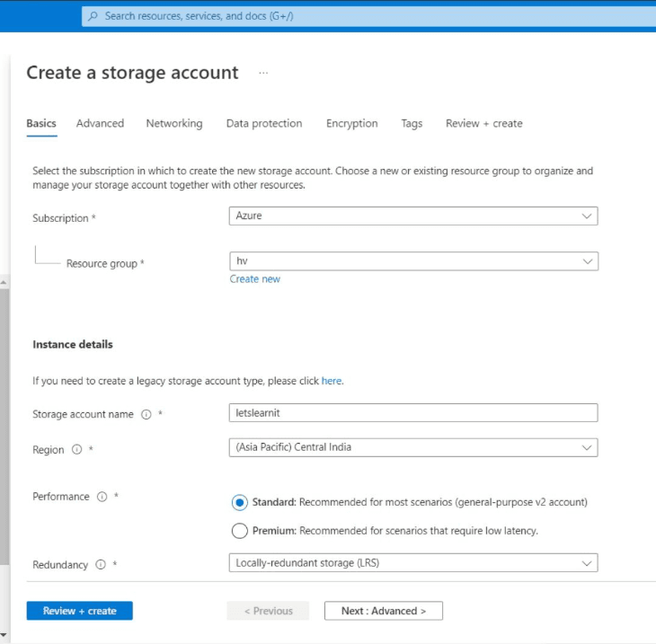Click the 'Instance details' heading

73,344
